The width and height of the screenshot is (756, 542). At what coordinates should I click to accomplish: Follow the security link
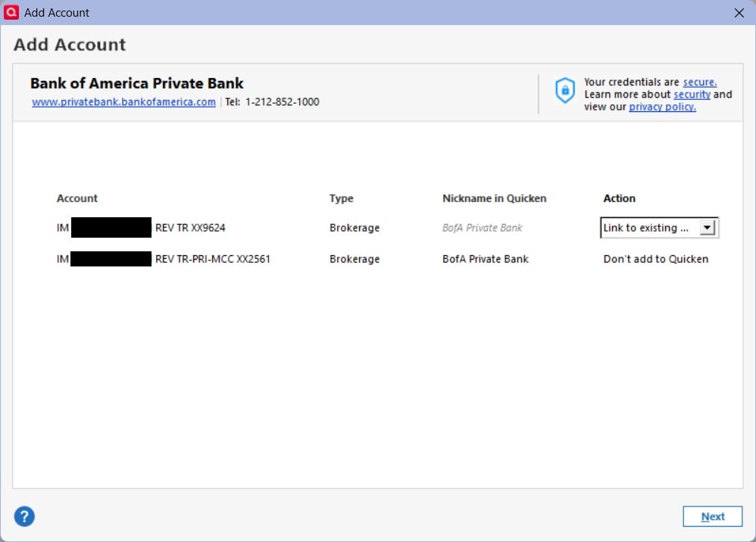(x=692, y=95)
